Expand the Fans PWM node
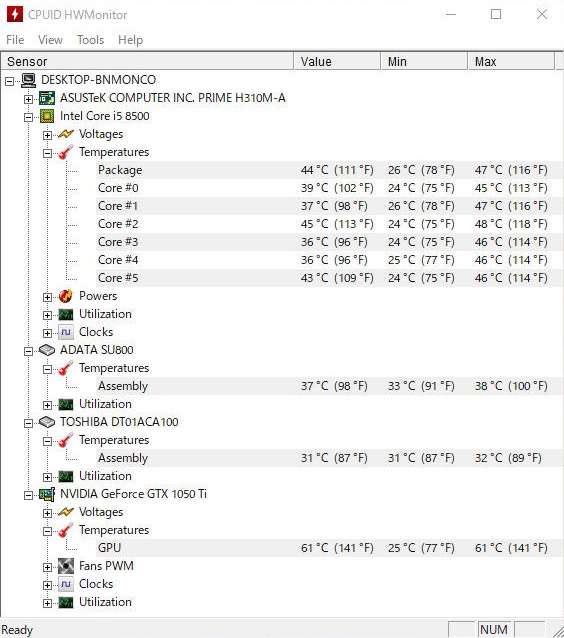 point(47,567)
